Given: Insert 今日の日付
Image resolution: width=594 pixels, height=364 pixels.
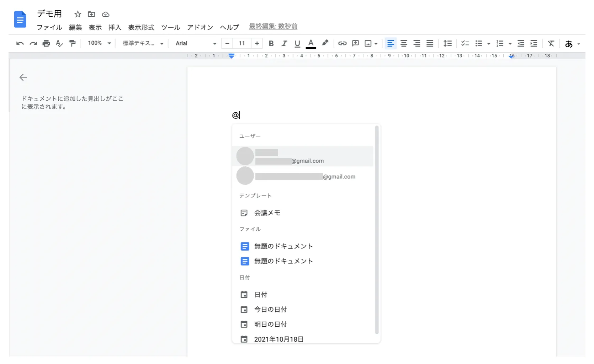Looking at the screenshot, I should pos(303,310).
